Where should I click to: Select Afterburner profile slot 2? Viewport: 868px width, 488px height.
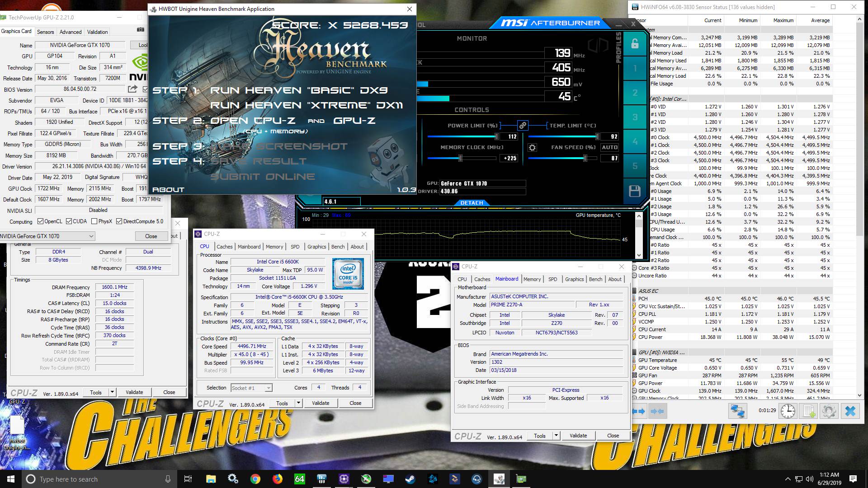[x=635, y=93]
